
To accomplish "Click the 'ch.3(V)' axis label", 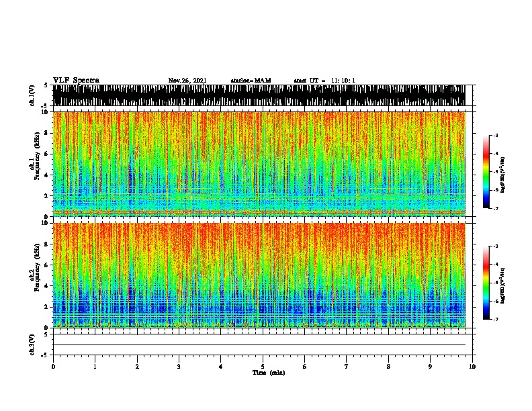I will click(x=32, y=345).
